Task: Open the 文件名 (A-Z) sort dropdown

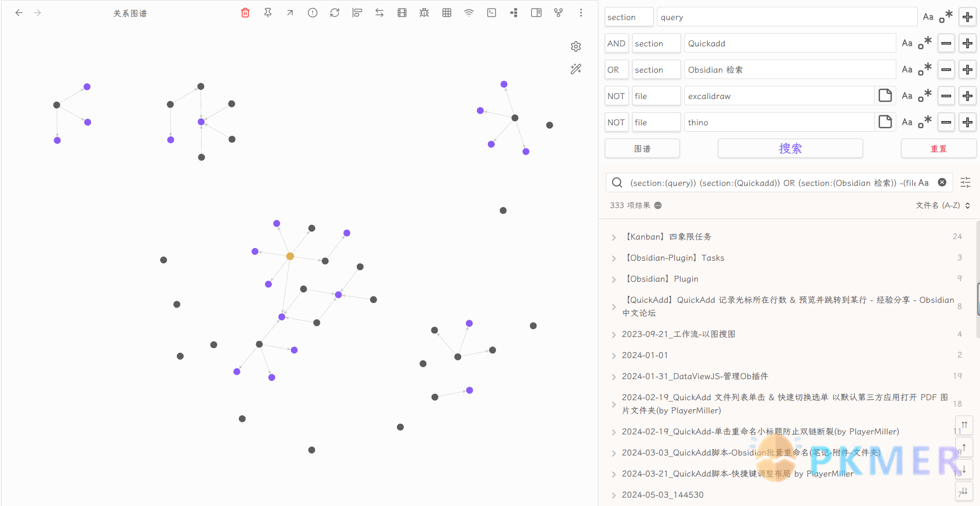Action: 943,205
